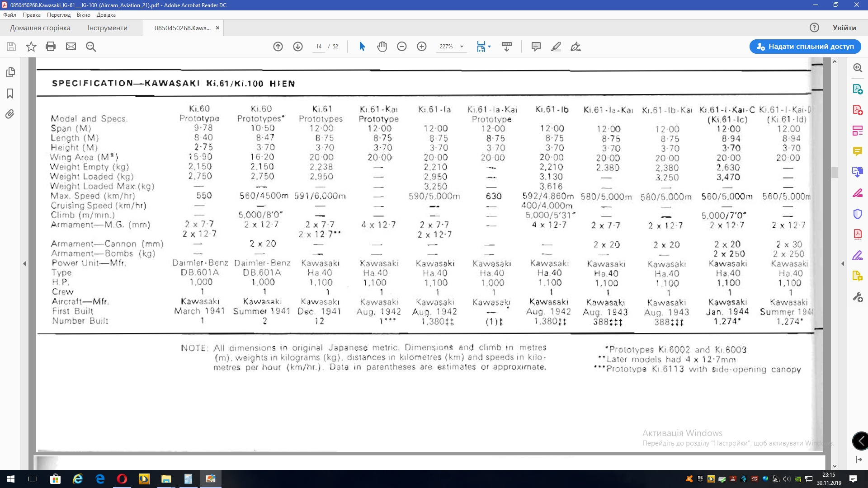Expand the fit page options dropdown
This screenshot has height=488, width=868.
point(489,47)
